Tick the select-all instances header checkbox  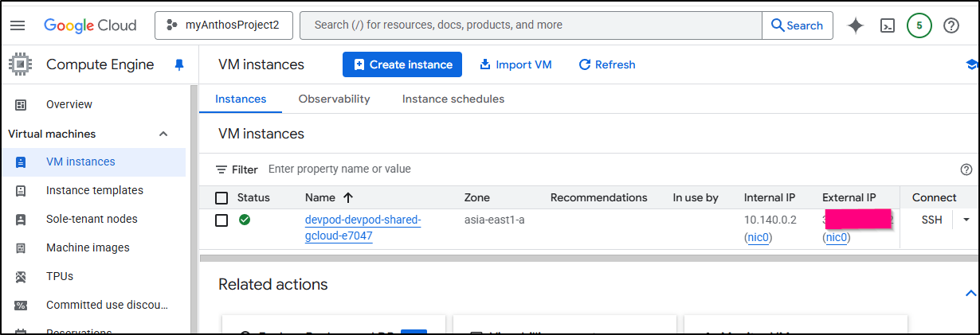(x=221, y=197)
